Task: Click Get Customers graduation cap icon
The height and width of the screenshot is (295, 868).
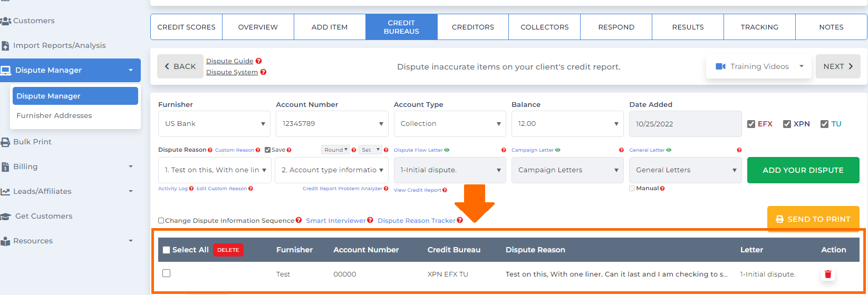Action: click(5, 217)
